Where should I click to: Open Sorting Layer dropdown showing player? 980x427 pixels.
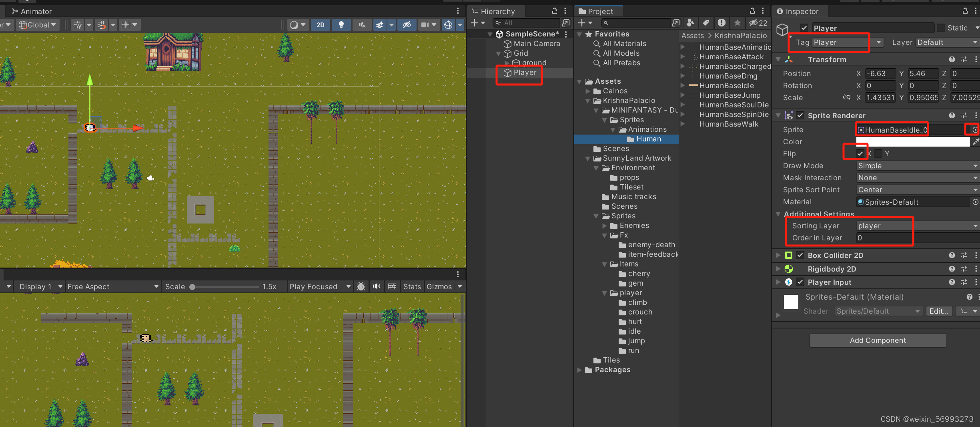tap(917, 226)
